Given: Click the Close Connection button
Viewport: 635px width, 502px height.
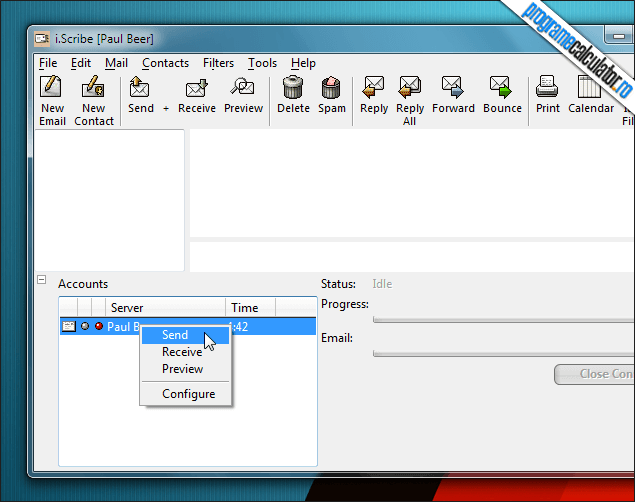Looking at the screenshot, I should [x=594, y=374].
